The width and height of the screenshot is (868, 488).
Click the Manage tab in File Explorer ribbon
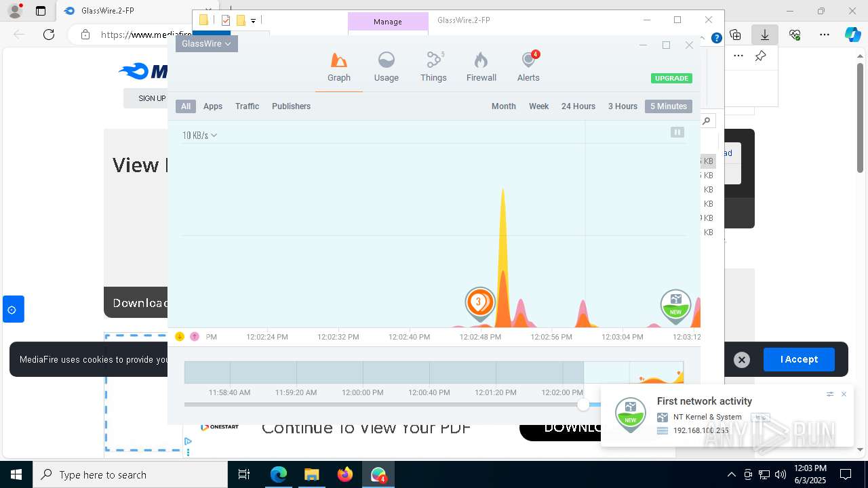(388, 22)
